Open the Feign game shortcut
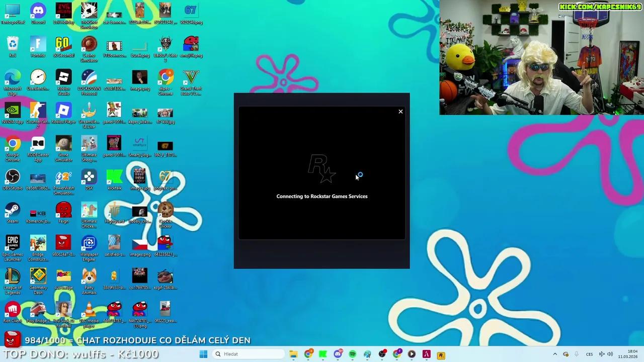Viewport: 644px width, 362px height. coord(63,213)
